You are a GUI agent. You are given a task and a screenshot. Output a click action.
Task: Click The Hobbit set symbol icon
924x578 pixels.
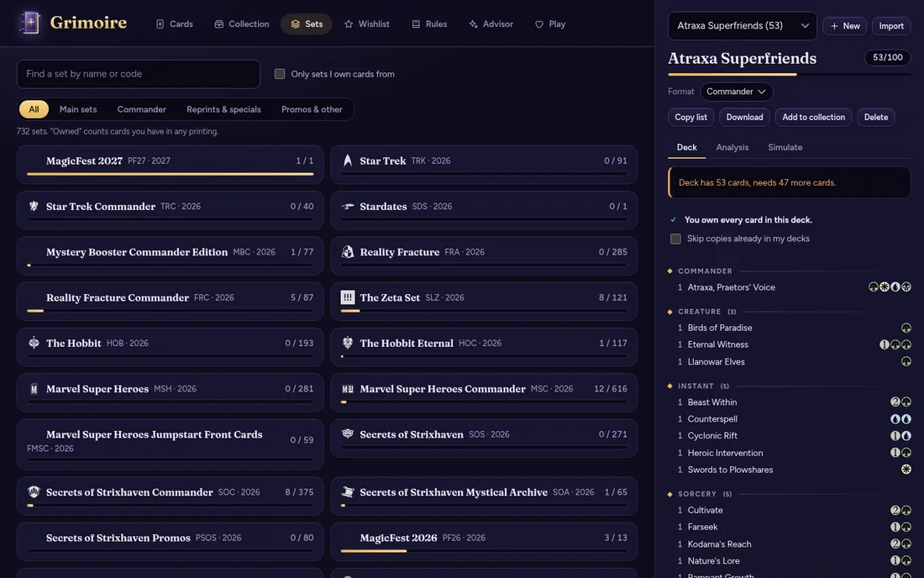pos(34,342)
